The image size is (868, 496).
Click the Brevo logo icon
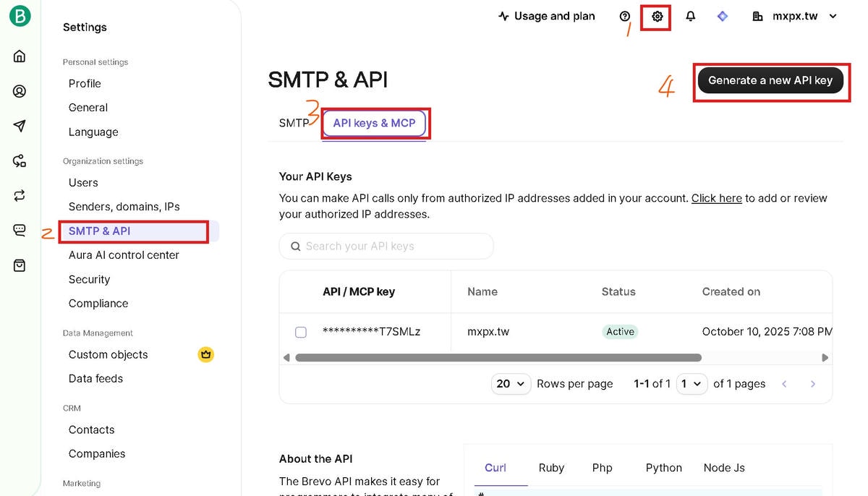(20, 17)
